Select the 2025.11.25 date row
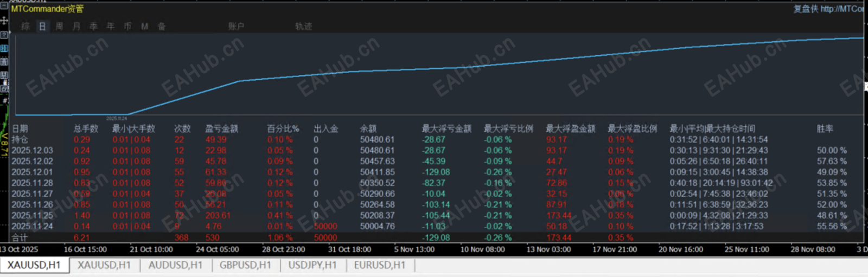 point(33,215)
